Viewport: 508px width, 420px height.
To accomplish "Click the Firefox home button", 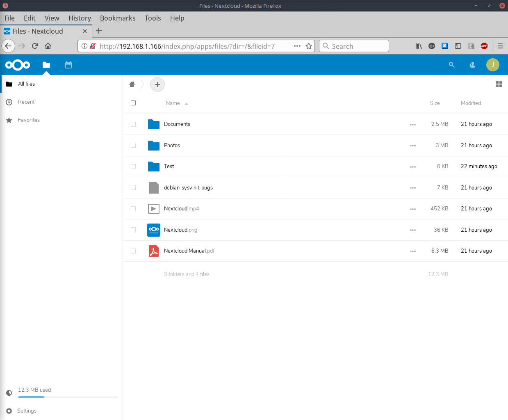I will click(x=48, y=46).
